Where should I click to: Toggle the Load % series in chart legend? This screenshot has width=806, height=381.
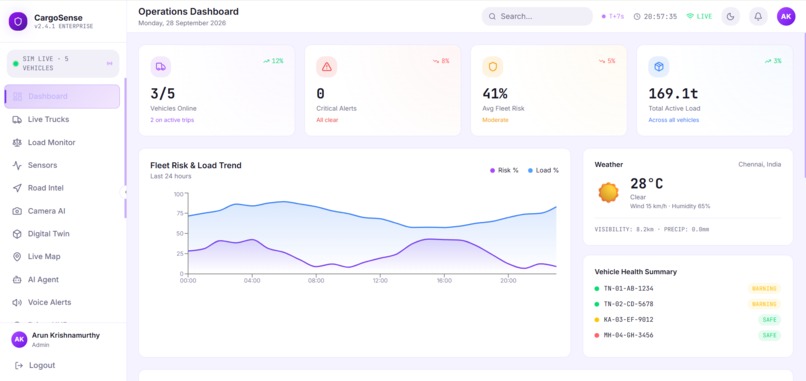coord(543,170)
